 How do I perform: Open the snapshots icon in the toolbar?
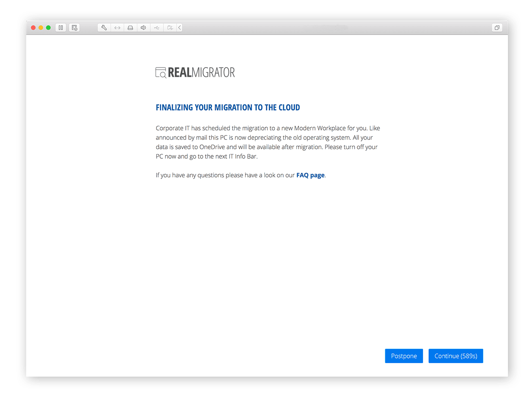[x=74, y=27]
